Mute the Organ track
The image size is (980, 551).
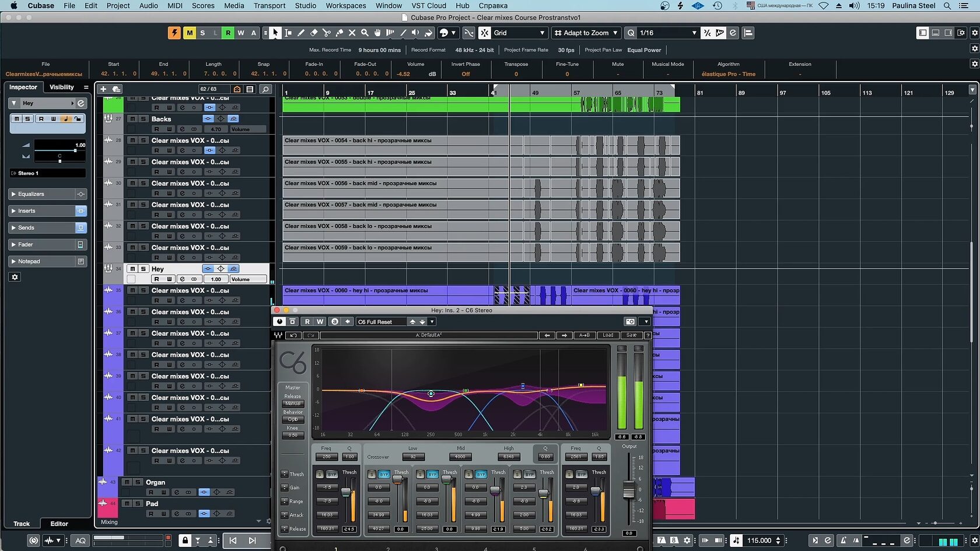tap(127, 482)
